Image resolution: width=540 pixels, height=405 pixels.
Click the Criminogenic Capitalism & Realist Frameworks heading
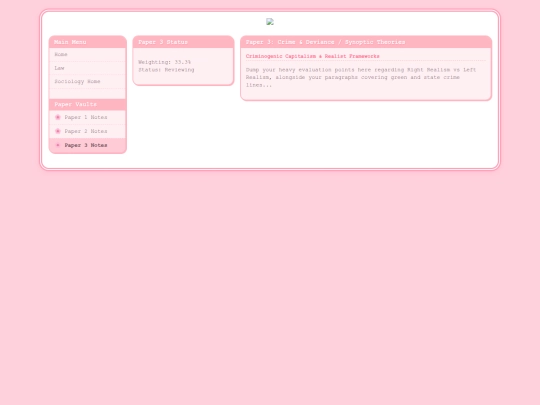(x=313, y=56)
